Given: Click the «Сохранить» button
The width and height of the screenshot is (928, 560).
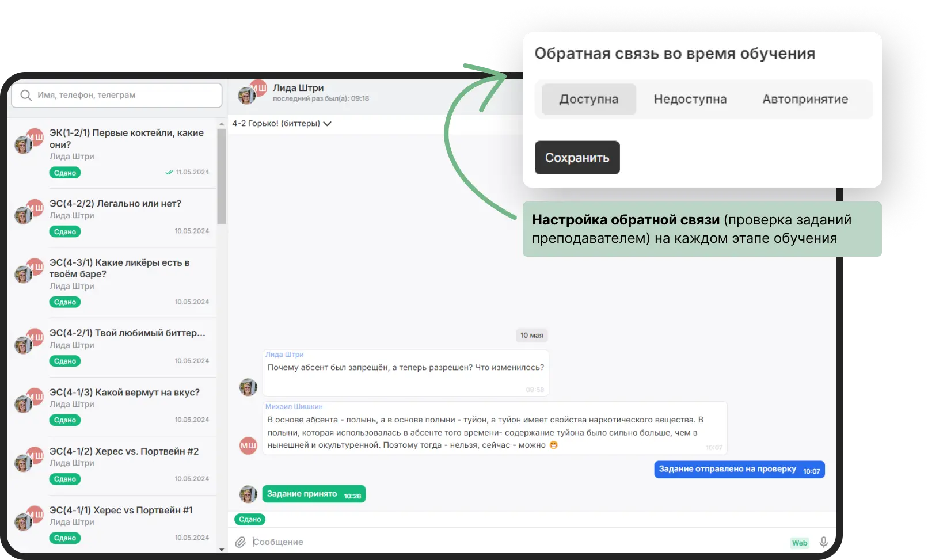Looking at the screenshot, I should (x=577, y=157).
